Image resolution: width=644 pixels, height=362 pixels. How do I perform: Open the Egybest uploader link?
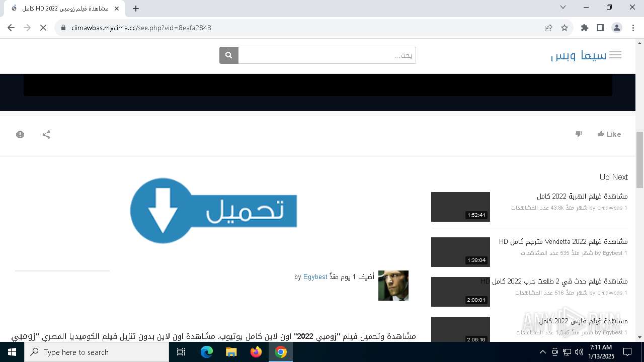tap(315, 277)
